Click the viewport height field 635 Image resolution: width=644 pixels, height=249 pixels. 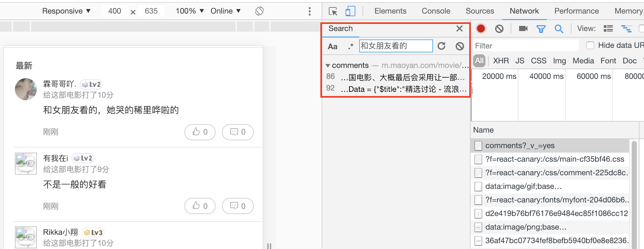coord(151,11)
